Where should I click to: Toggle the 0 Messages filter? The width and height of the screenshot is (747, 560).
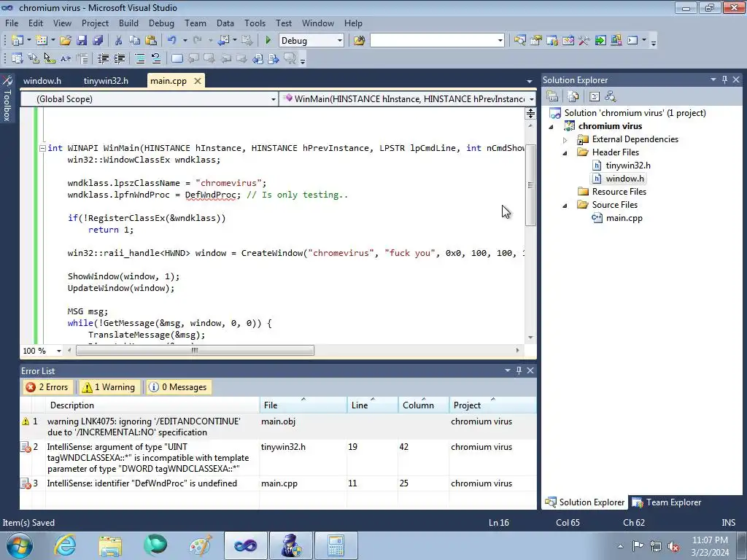(178, 387)
